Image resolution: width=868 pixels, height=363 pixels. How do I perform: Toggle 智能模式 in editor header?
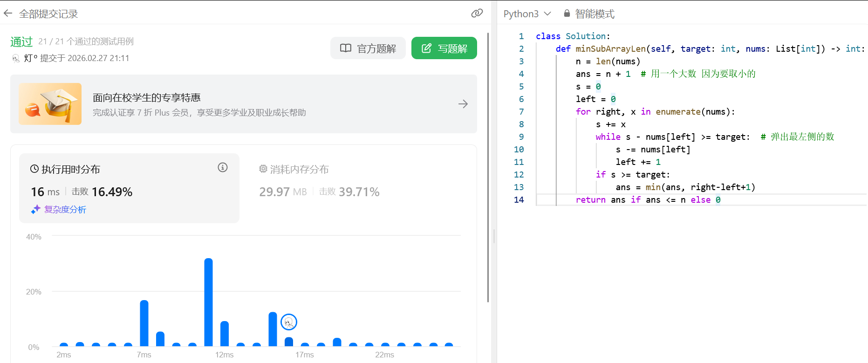coord(595,14)
